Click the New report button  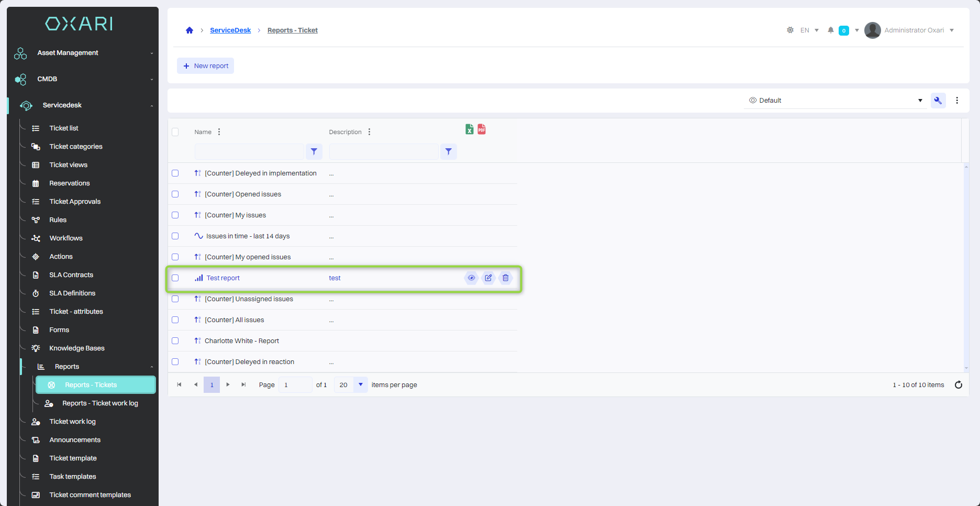[x=205, y=66]
